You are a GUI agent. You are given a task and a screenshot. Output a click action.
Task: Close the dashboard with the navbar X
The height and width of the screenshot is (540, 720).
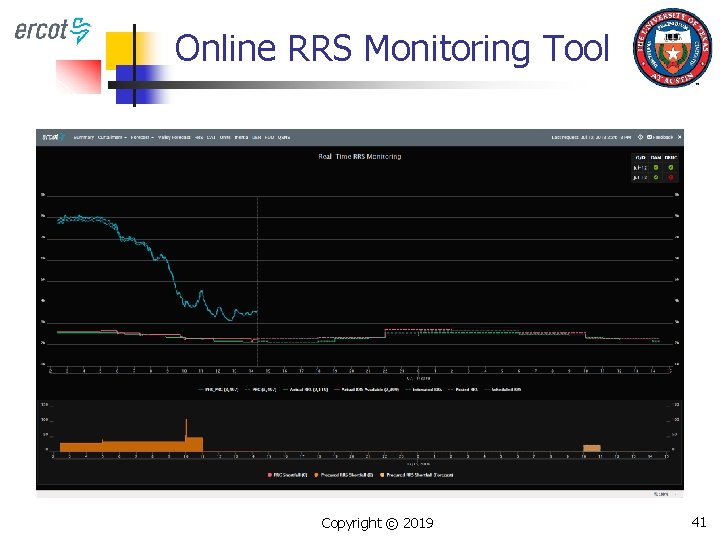tap(680, 137)
